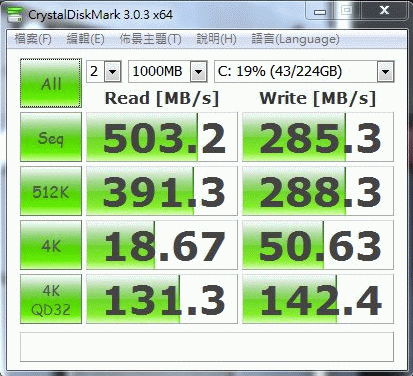This screenshot has width=413, height=376.
Task: Click the CrystalDiskMark app icon in title bar
Action: pos(14,14)
